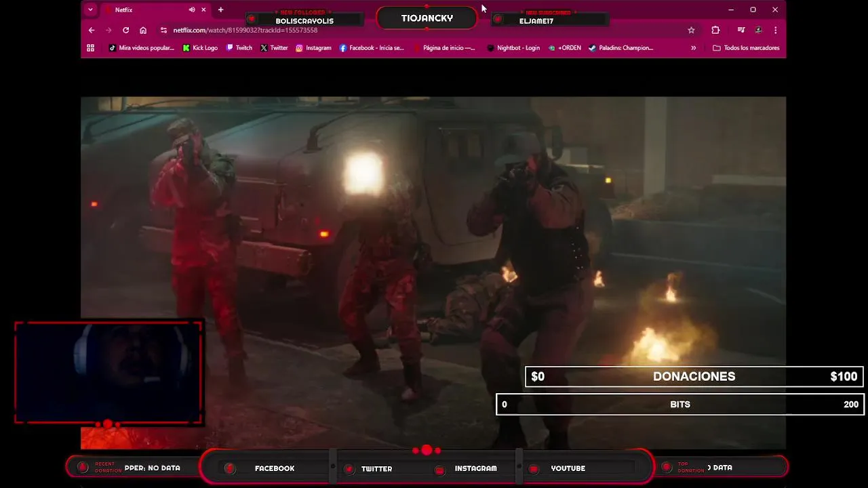Mute the Netflix tab audio icon
Image resolution: width=868 pixels, height=488 pixels.
point(192,9)
